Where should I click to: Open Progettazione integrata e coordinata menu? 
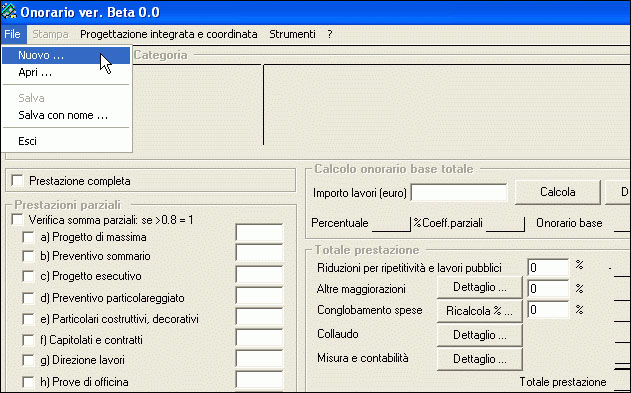pos(169,34)
